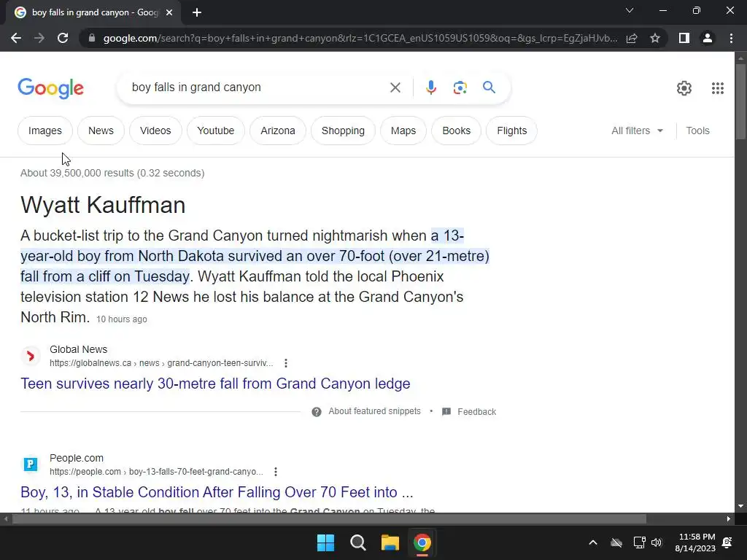Click the Chrome taskbar icon
This screenshot has width=747, height=560.
(422, 542)
